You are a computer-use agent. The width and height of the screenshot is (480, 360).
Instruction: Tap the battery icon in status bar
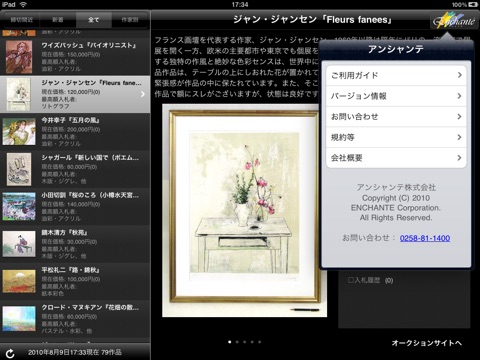[x=473, y=4]
